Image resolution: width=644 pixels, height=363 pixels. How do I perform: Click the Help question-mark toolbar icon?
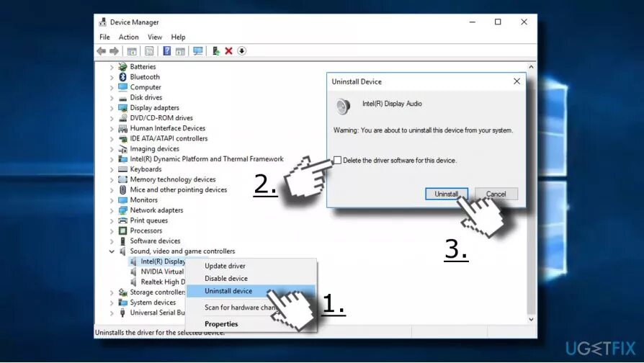[x=166, y=51]
